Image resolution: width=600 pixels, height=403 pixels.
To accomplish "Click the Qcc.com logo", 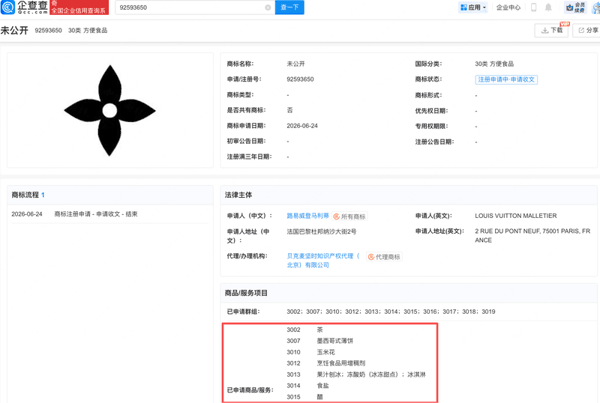I will click(x=24, y=7).
